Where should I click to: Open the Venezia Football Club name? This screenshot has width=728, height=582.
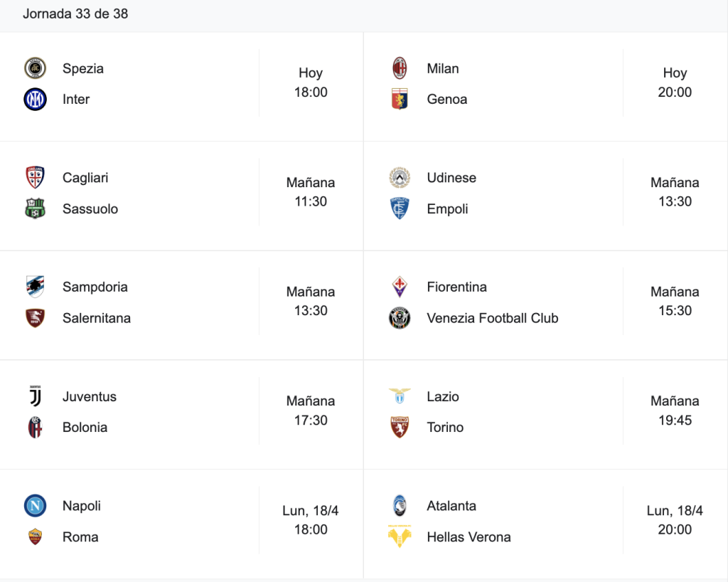click(x=493, y=318)
